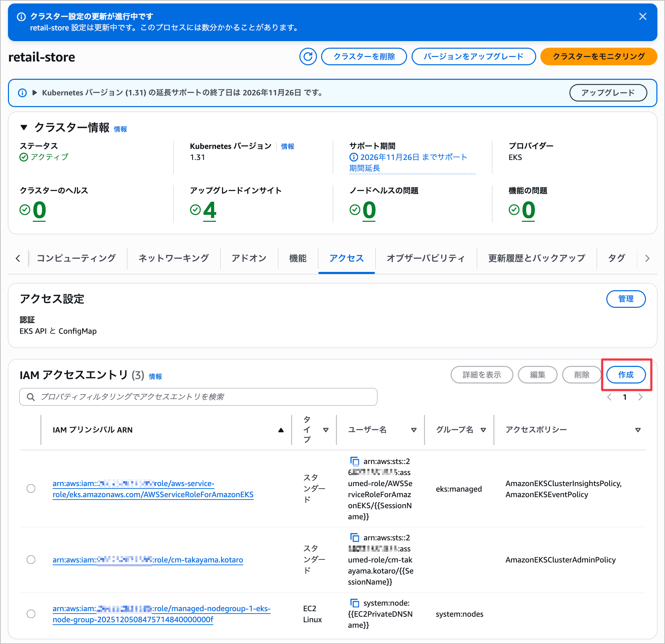Click the access entry search field
Viewport: 665px width, 644px height.
(198, 397)
